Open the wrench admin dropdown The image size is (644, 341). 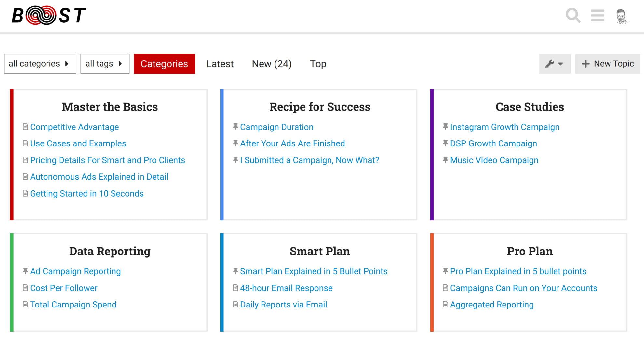(x=555, y=63)
